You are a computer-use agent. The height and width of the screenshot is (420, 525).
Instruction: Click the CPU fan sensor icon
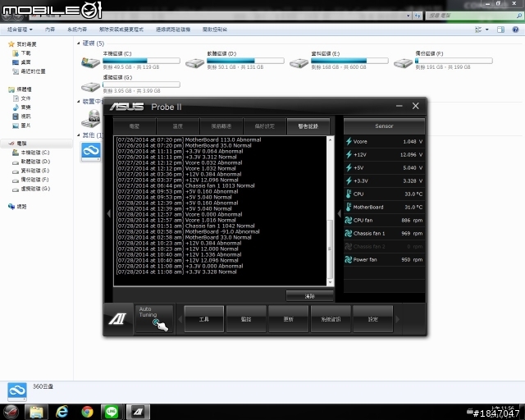click(x=349, y=220)
